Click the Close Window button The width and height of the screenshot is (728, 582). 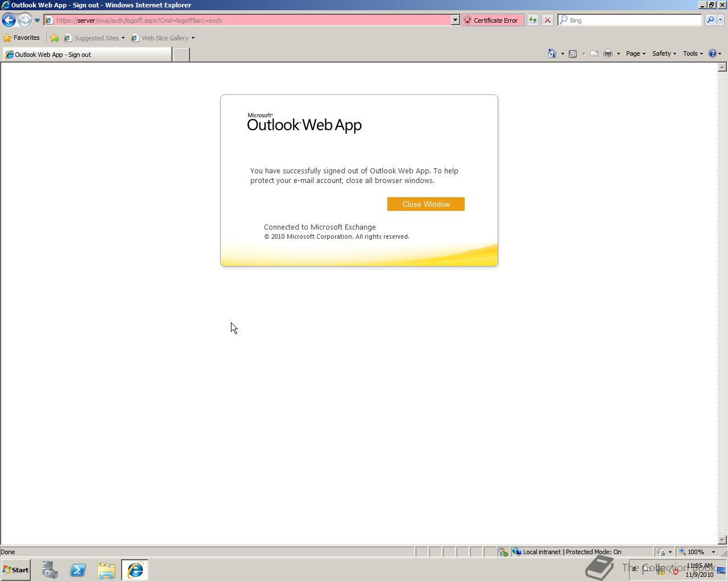point(426,204)
